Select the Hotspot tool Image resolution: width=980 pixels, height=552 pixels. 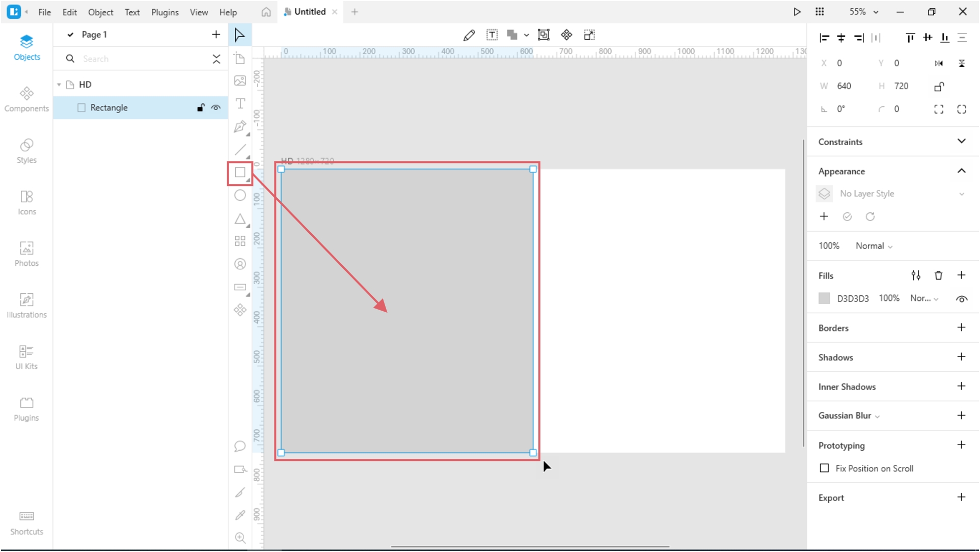(240, 470)
